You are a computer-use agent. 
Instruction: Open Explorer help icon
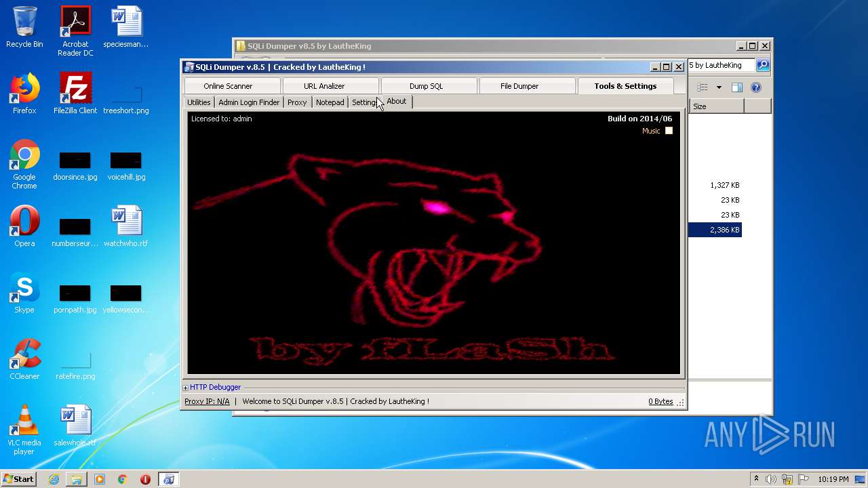coord(756,87)
